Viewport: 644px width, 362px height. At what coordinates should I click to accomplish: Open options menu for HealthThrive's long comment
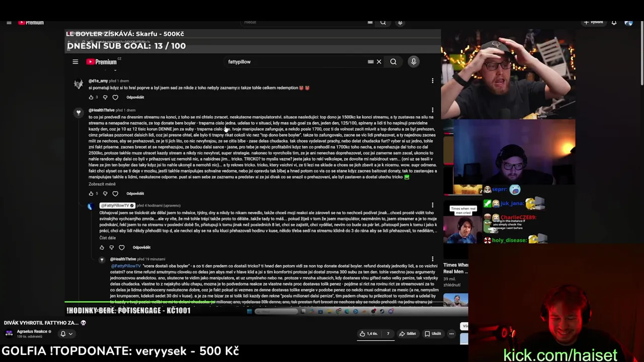[x=432, y=110]
